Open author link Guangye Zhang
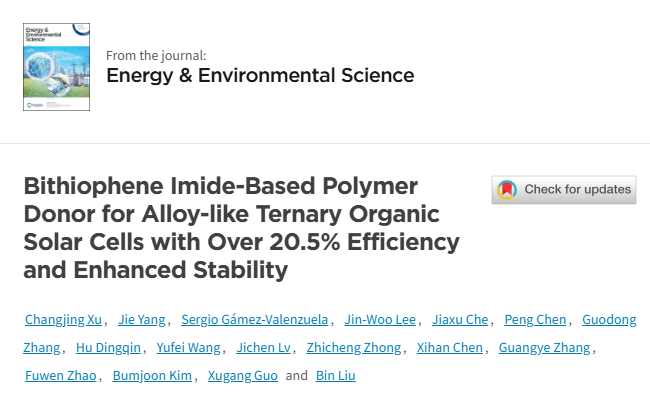The height and width of the screenshot is (400, 650). 544,347
